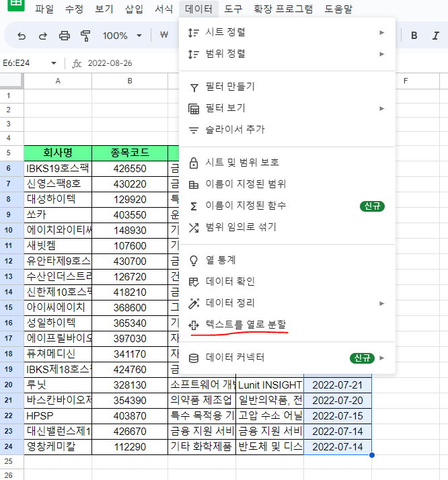
Task: Expand the 시트 정렬 submenu arrow
Action: click(381, 32)
